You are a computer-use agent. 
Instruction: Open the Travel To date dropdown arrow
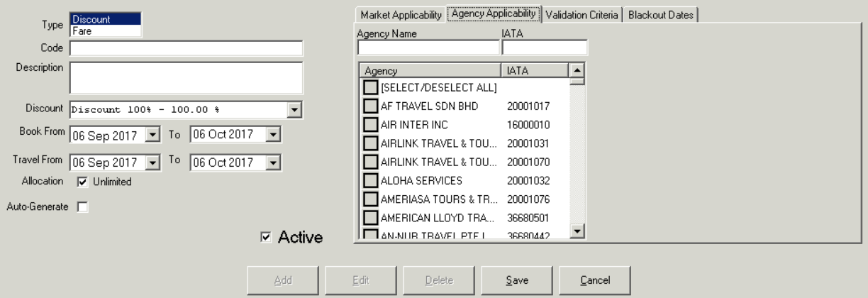pyautogui.click(x=274, y=162)
